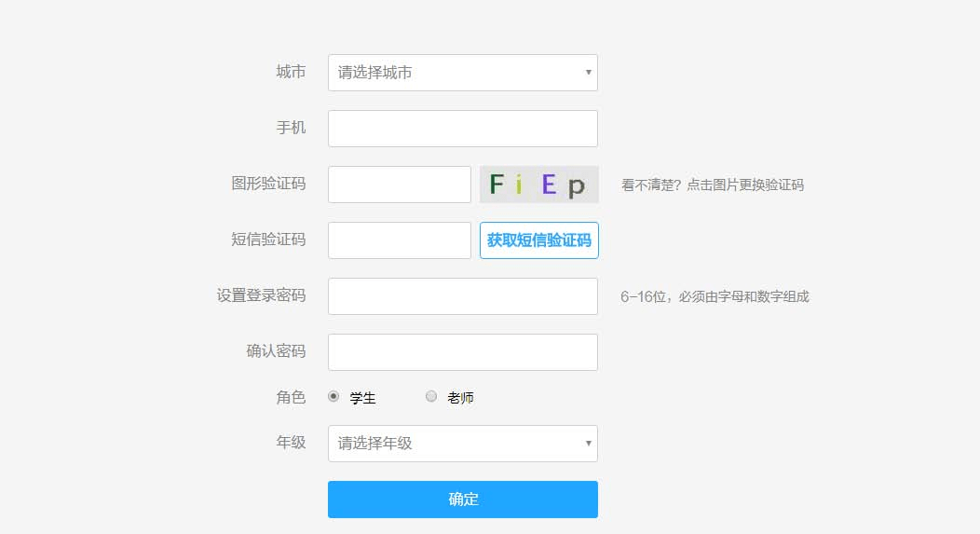
Task: Click the 设置登录密码 password field
Action: (462, 296)
